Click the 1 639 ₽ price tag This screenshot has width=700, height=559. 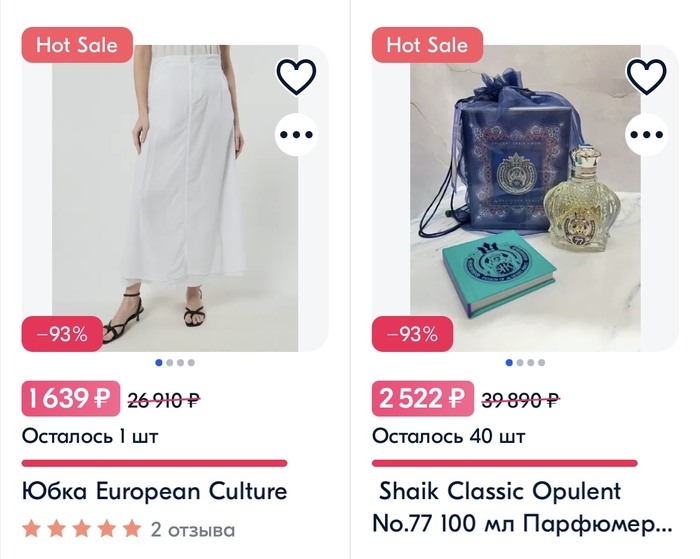tap(71, 398)
